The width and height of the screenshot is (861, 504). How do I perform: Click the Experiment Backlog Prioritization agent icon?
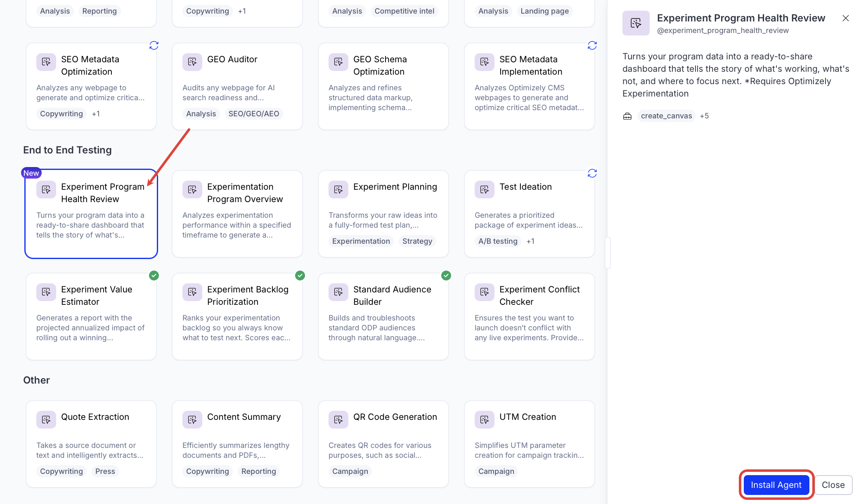point(192,292)
